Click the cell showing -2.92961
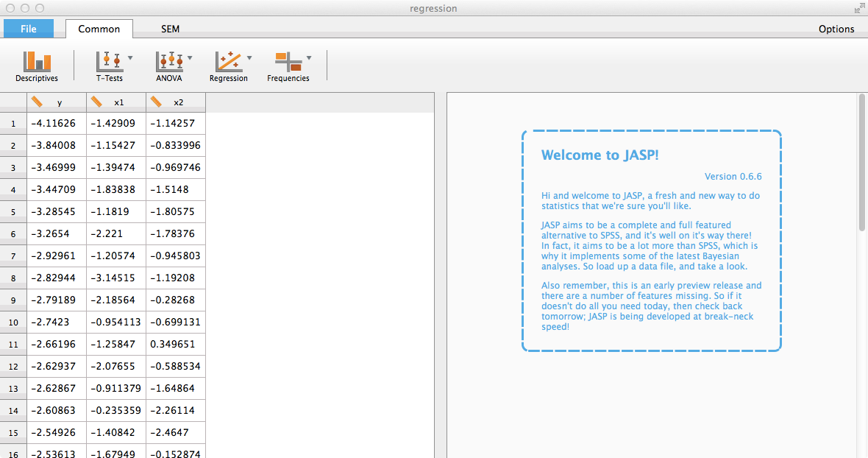The image size is (868, 458). 57,256
